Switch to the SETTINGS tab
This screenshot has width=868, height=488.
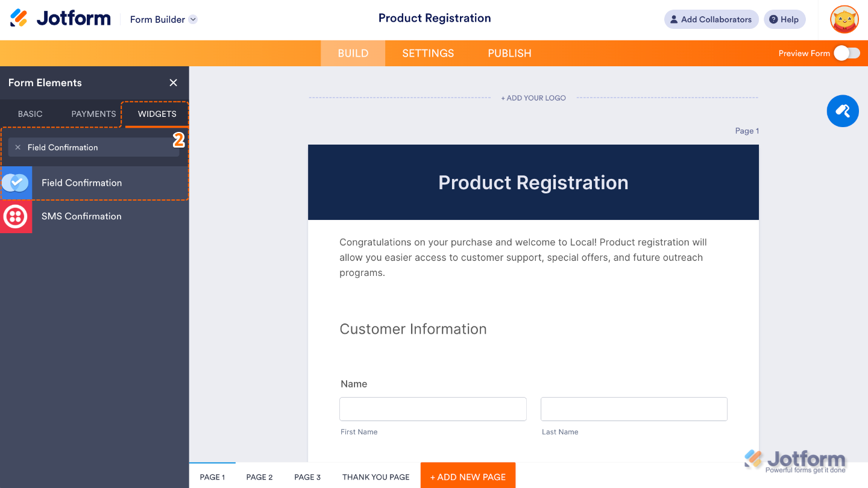point(428,53)
